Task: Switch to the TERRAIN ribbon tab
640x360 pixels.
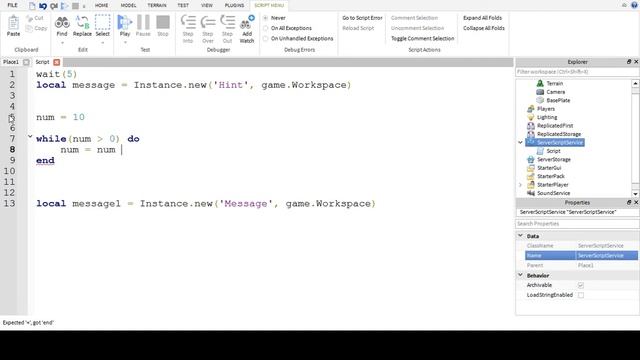Action: click(x=157, y=5)
